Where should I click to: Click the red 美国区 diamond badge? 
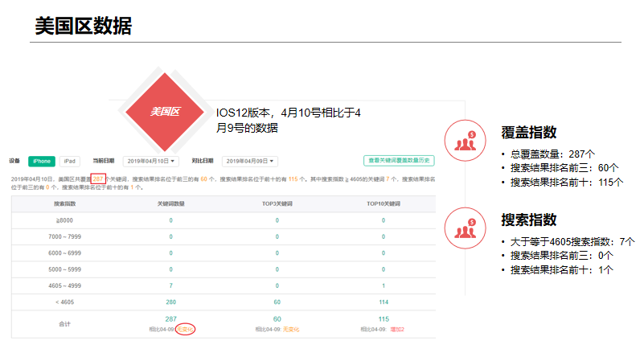pos(164,112)
